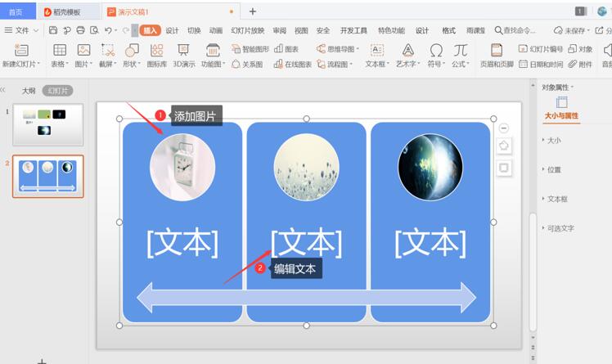
Task: Click the square outline float button beside graphic
Action: pos(503,168)
